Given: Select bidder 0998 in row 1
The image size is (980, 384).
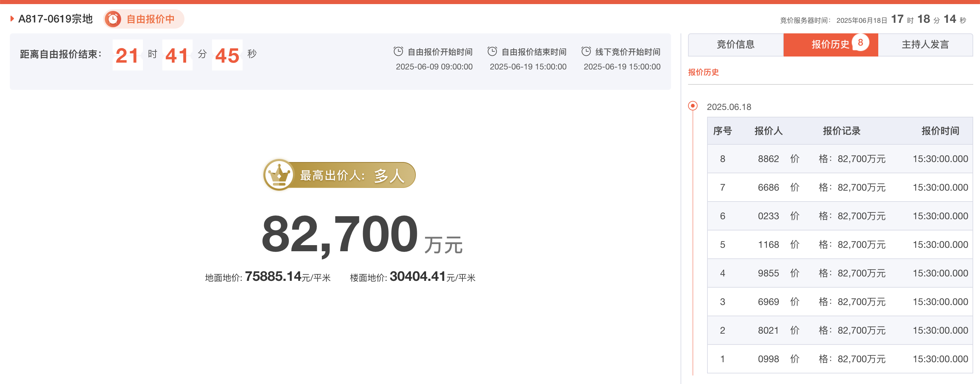Looking at the screenshot, I should 768,359.
